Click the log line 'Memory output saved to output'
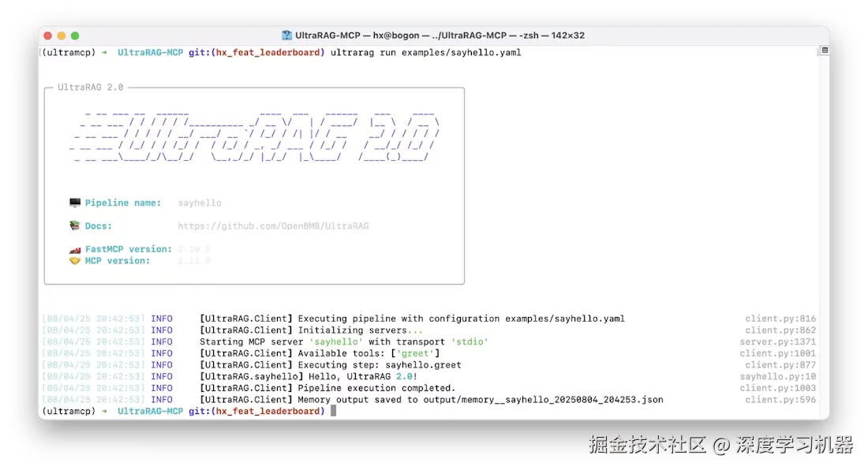Image resolution: width=868 pixels, height=470 pixels. [x=431, y=400]
